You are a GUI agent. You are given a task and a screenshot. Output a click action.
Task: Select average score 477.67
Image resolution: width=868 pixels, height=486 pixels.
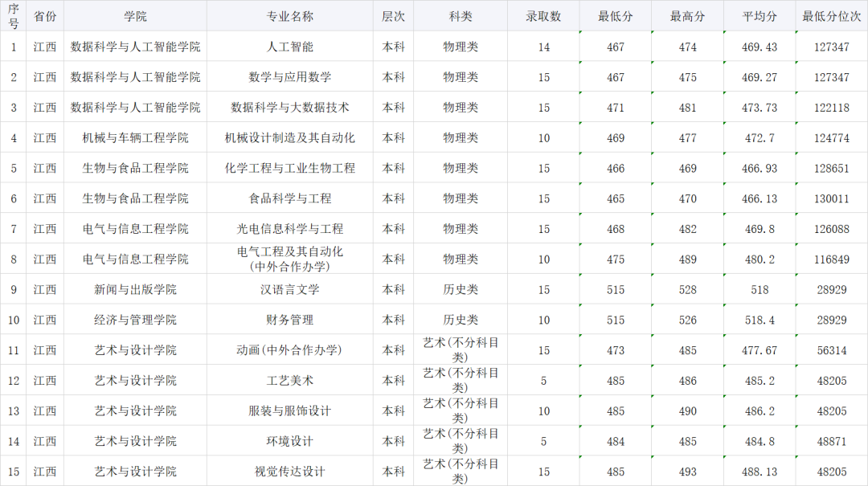coord(759,350)
